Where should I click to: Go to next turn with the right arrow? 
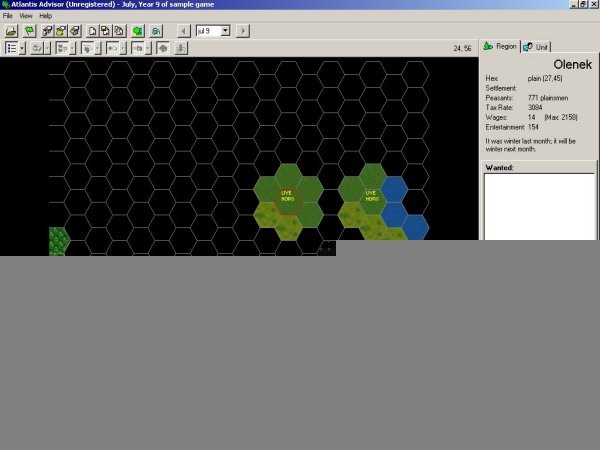point(243,31)
